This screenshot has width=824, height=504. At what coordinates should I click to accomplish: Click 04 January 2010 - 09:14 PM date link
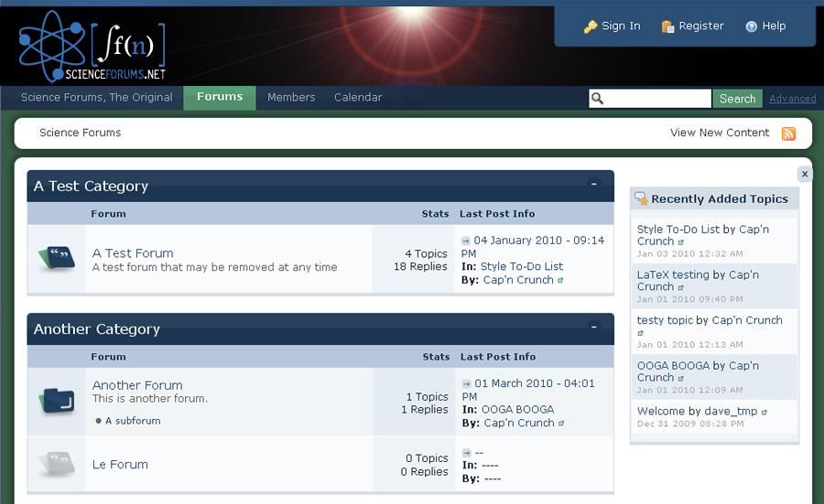pyautogui.click(x=533, y=247)
